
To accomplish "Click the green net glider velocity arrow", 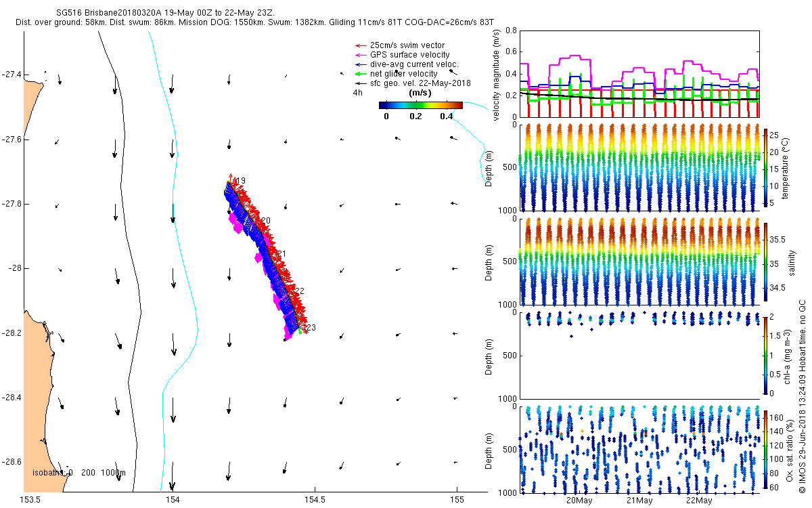I will 359,74.
